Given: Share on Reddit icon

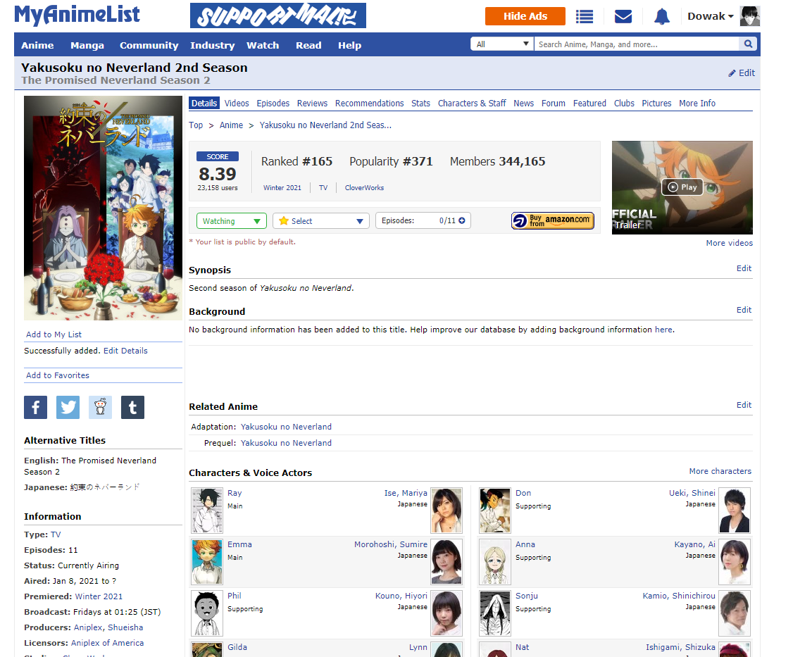Looking at the screenshot, I should [x=100, y=408].
